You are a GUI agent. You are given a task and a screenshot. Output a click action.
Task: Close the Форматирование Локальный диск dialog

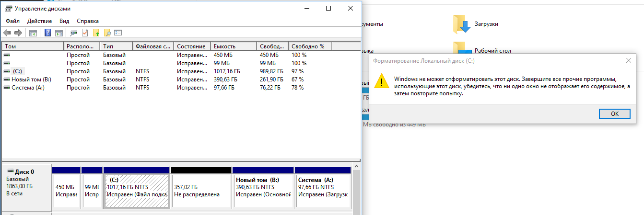(628, 61)
